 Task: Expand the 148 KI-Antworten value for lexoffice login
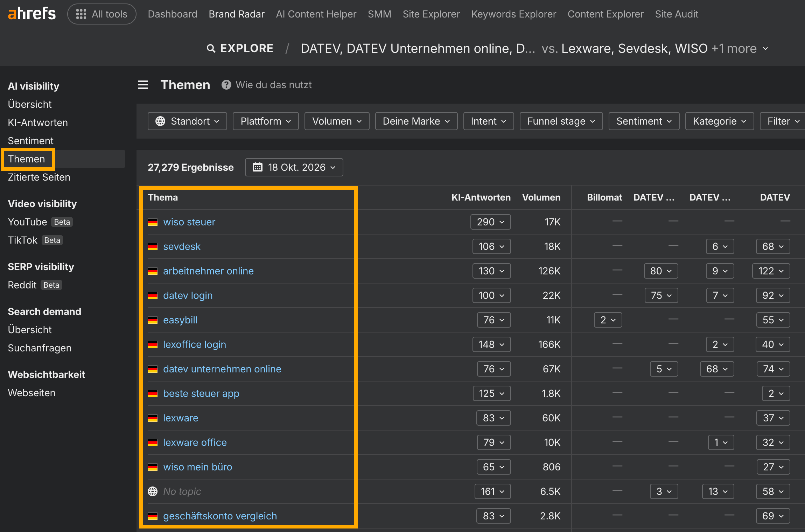point(491,344)
